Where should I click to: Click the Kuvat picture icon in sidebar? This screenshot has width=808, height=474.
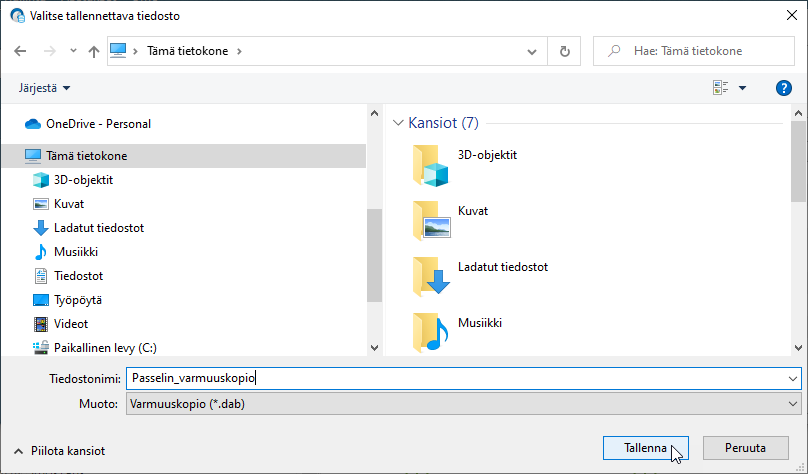click(x=41, y=204)
